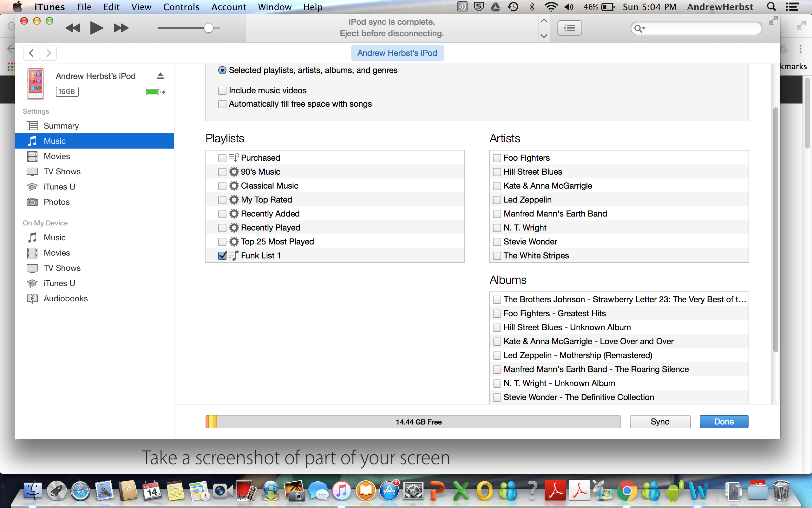Click the blue Done button
Screen dimensions: 812x508
coord(724,422)
